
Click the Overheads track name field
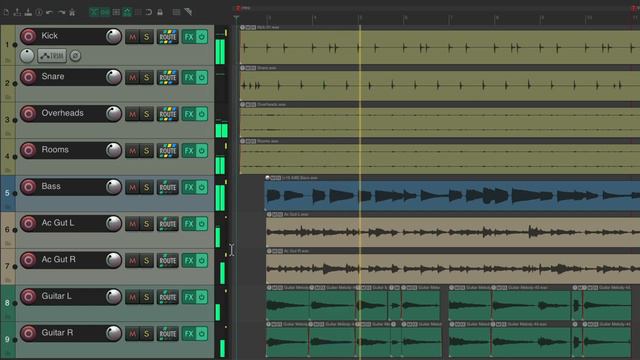[71, 113]
